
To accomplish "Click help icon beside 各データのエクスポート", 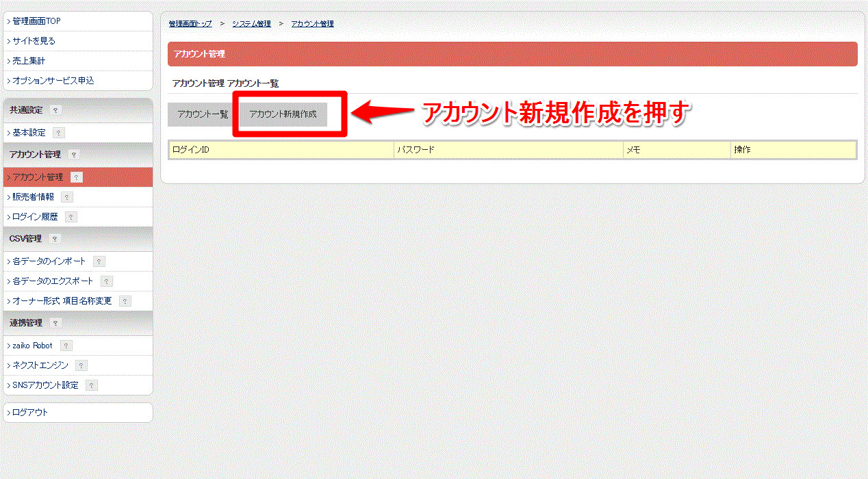I will [x=107, y=281].
